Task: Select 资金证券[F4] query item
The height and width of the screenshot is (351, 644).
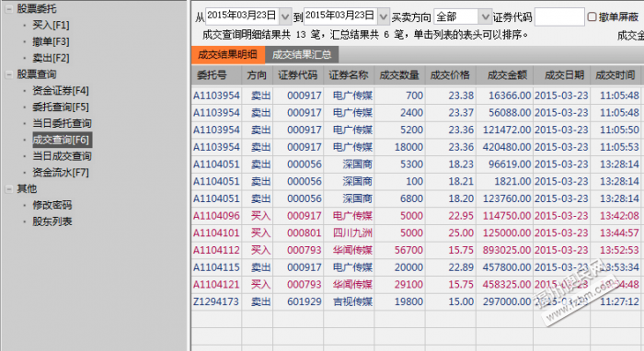Action: pyautogui.click(x=61, y=91)
